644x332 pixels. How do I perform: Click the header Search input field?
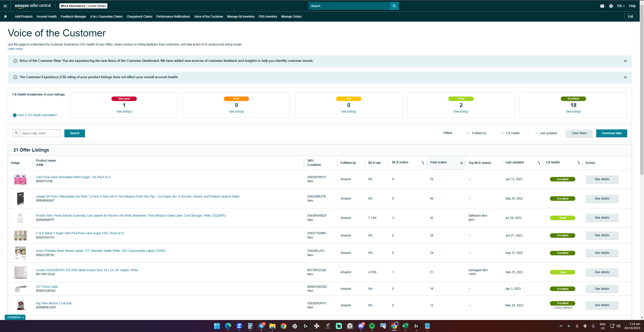(349, 6)
